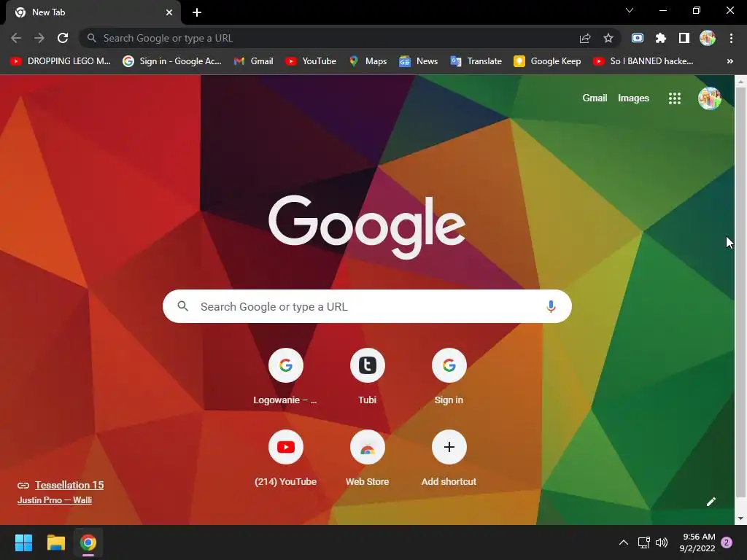Viewport: 747px width, 560px height.
Task: Open the Sign in - Google Account bookmark
Action: 172,61
